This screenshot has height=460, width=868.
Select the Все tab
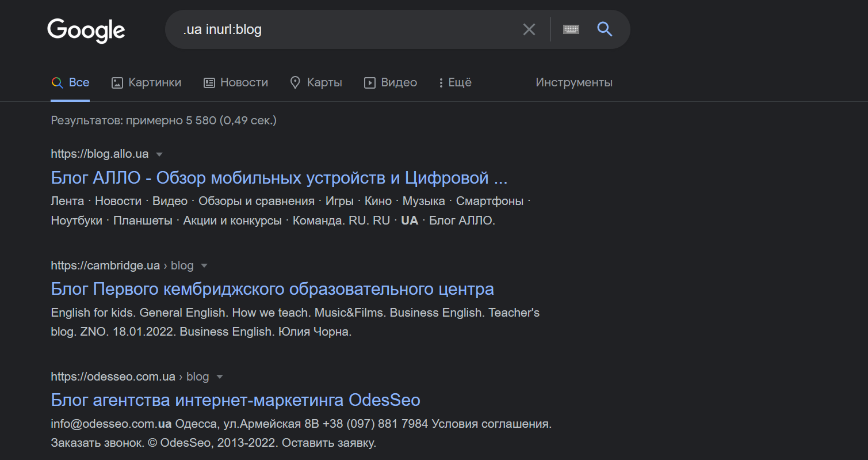(x=70, y=82)
